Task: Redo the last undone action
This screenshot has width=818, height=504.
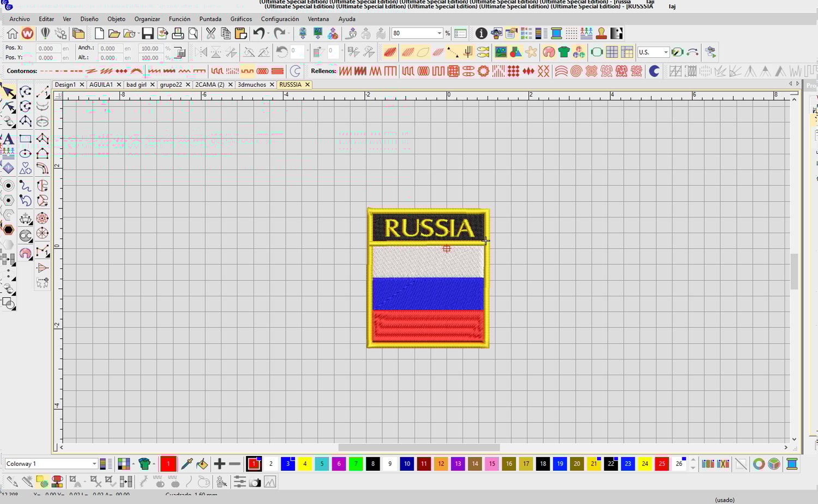Action: click(279, 34)
